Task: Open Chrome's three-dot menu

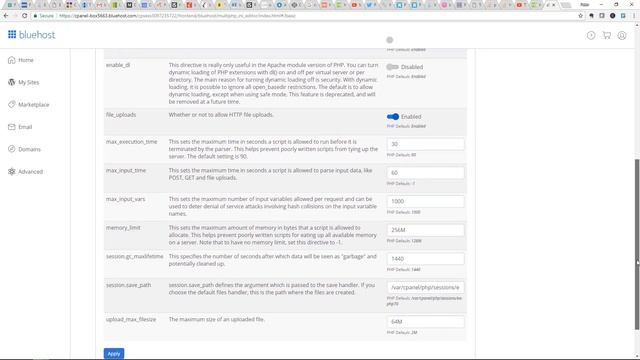Action: (634, 16)
